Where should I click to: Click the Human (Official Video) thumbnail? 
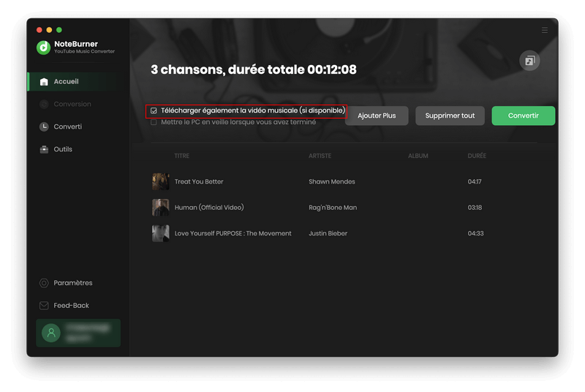point(160,208)
